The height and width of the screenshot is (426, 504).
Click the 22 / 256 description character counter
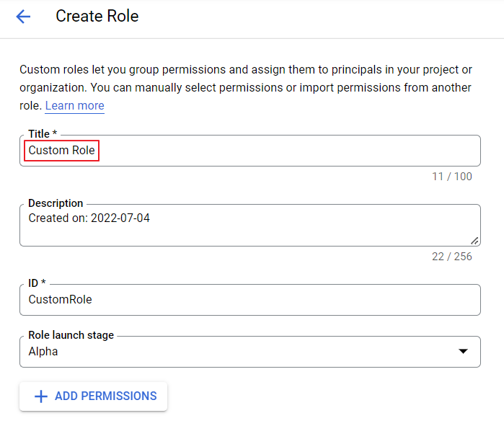pyautogui.click(x=452, y=257)
